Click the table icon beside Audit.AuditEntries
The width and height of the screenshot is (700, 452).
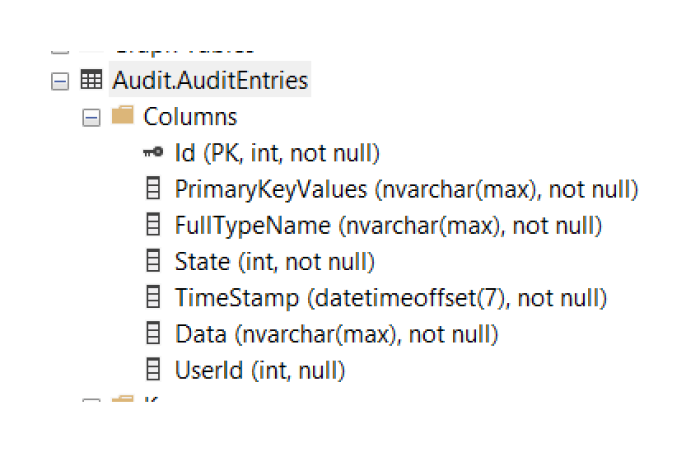point(90,80)
